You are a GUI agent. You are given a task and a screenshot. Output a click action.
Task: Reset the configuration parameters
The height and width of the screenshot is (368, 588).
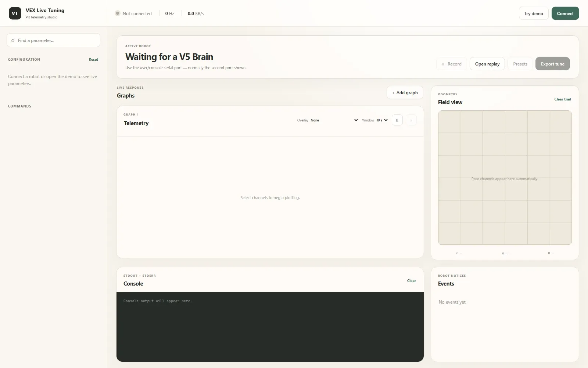(93, 59)
